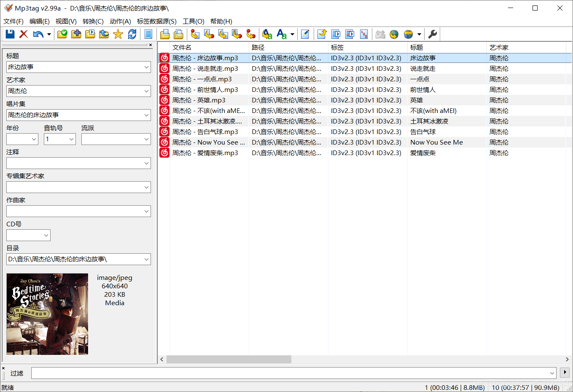Undo the last change

(38, 34)
